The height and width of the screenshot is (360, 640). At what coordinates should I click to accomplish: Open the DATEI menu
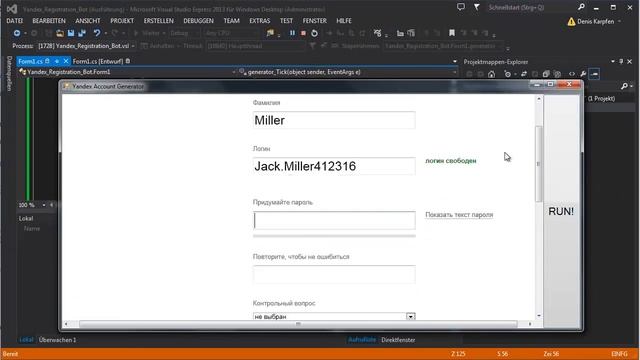point(15,21)
